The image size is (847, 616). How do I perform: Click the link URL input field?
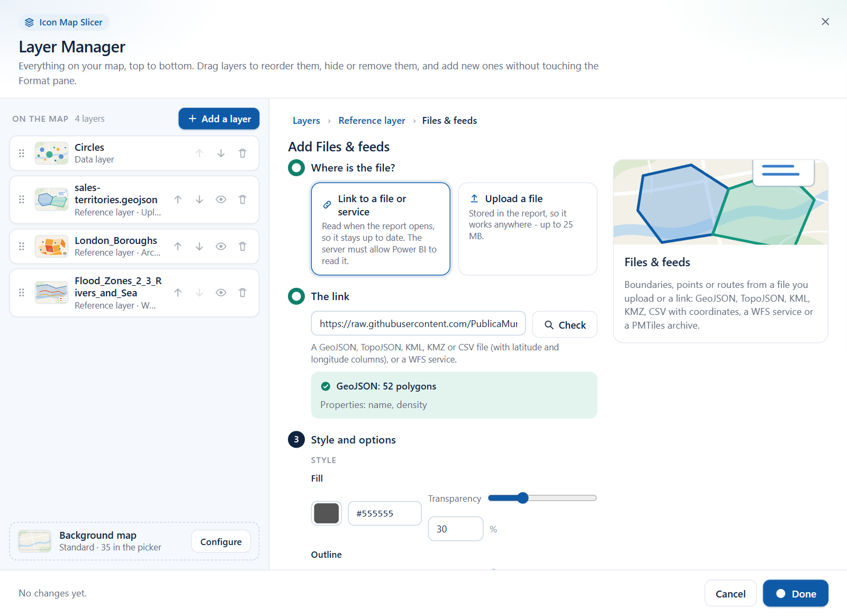coord(418,323)
